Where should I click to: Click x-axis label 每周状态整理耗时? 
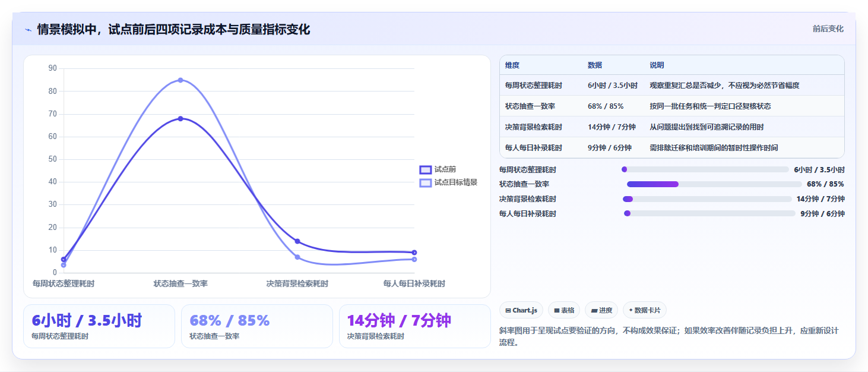click(64, 283)
